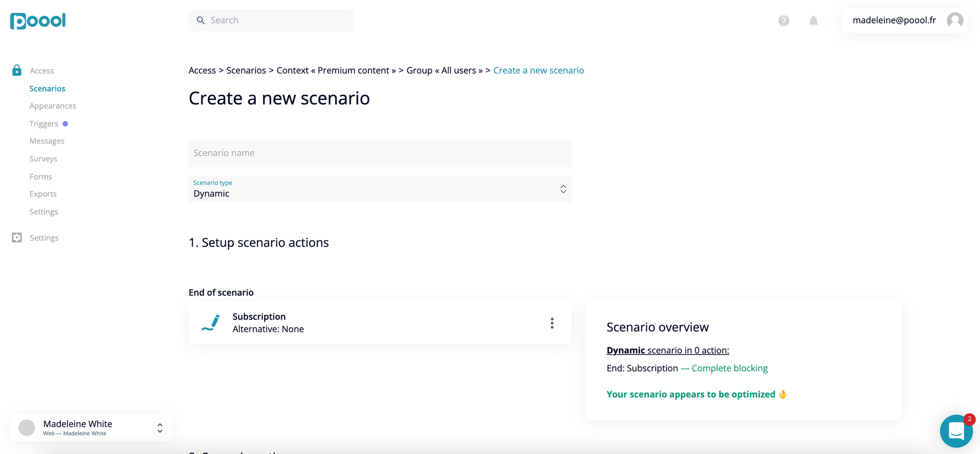Viewport: 980px width, 454px height.
Task: Click the Poool logo
Action: click(x=38, y=21)
